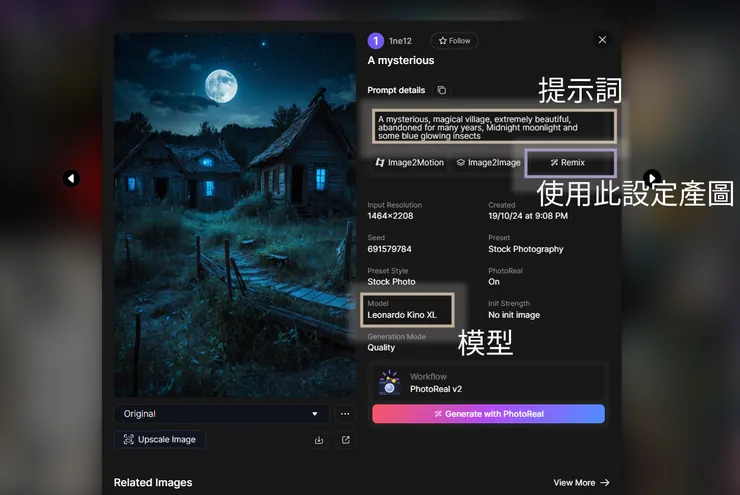
Task: Click the username 1ne12
Action: point(400,41)
